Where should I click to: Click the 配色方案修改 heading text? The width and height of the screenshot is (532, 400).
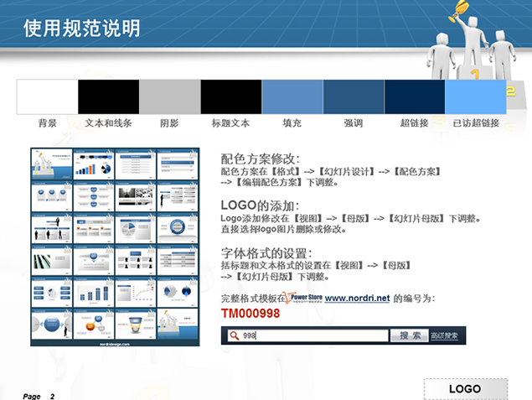[260, 158]
